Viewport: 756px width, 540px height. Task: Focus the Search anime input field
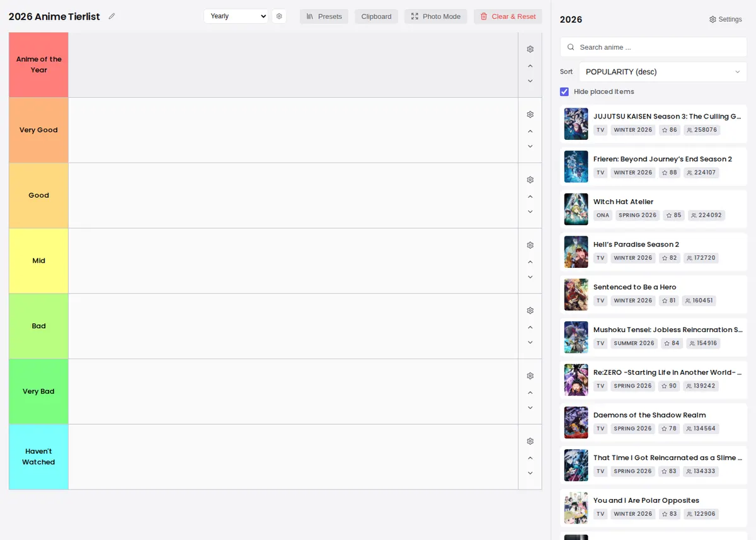coord(653,47)
